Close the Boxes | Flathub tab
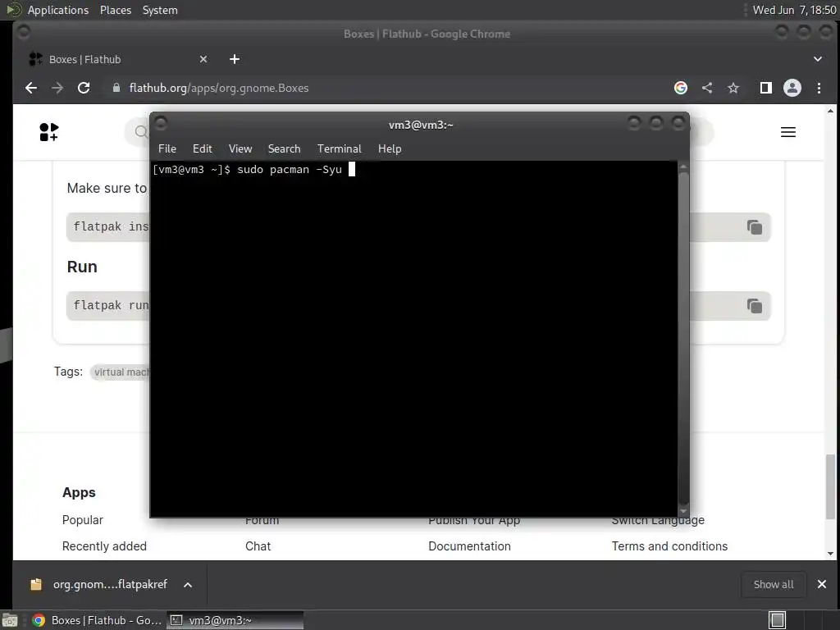Image resolution: width=840 pixels, height=630 pixels. (x=203, y=59)
